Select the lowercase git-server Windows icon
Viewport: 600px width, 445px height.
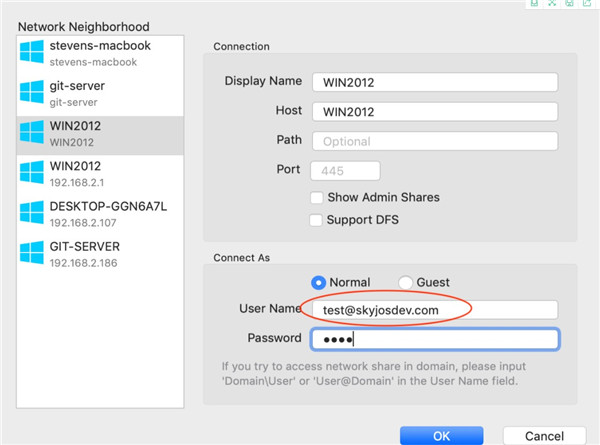coord(33,93)
